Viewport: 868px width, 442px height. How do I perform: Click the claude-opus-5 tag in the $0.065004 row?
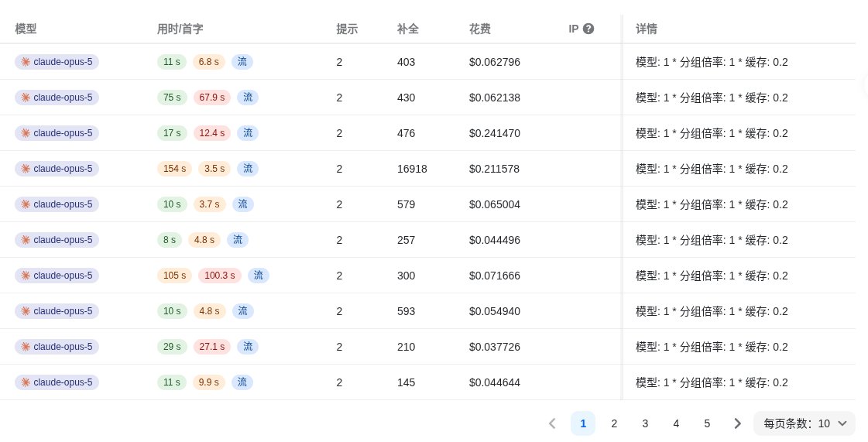point(57,204)
